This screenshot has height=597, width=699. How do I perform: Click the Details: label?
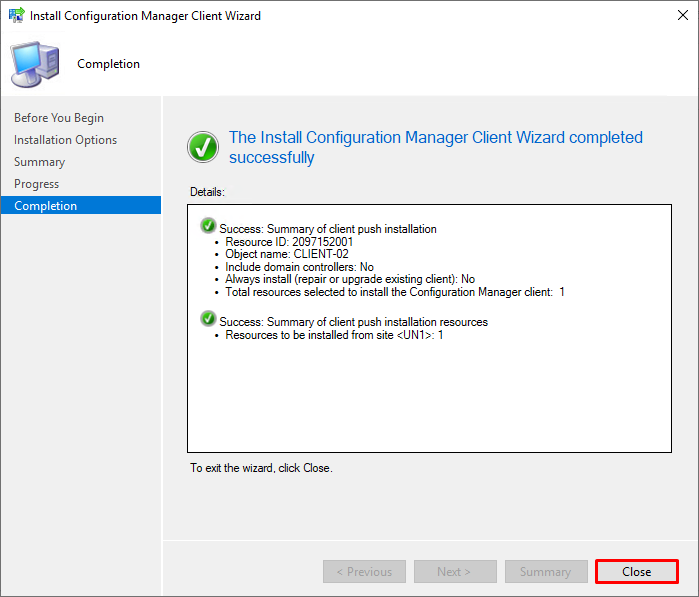(x=207, y=192)
